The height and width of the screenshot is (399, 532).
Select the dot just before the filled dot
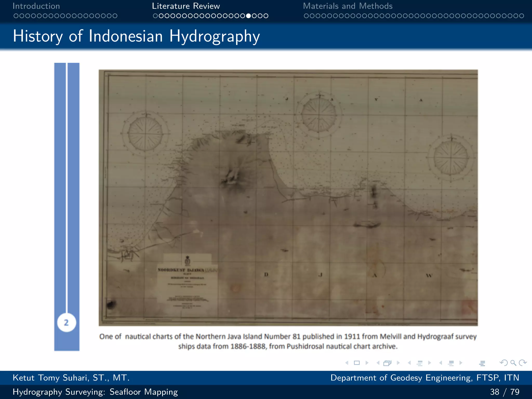pos(243,16)
